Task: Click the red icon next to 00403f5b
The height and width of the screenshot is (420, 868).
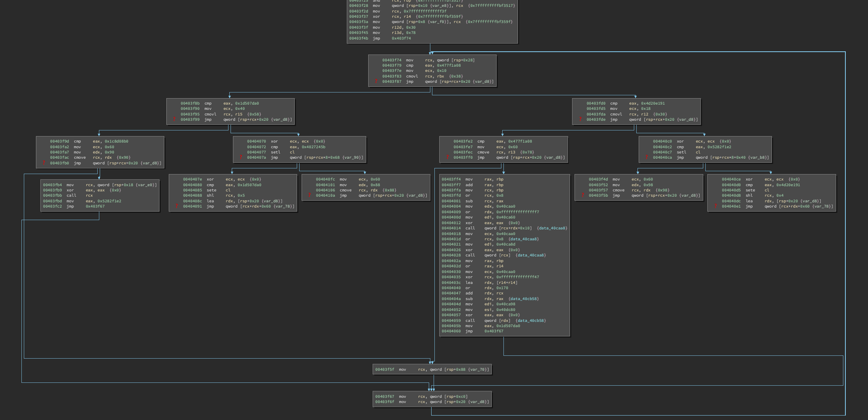Action: 583,195
